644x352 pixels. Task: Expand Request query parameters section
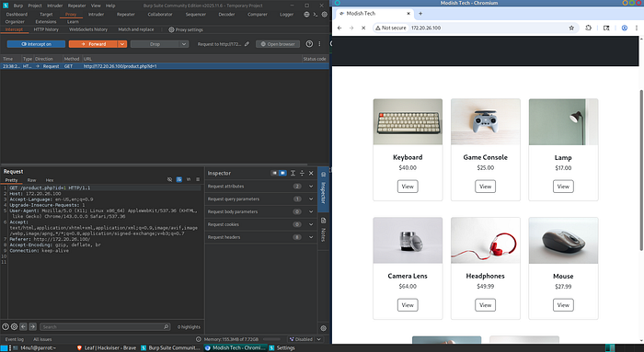311,199
